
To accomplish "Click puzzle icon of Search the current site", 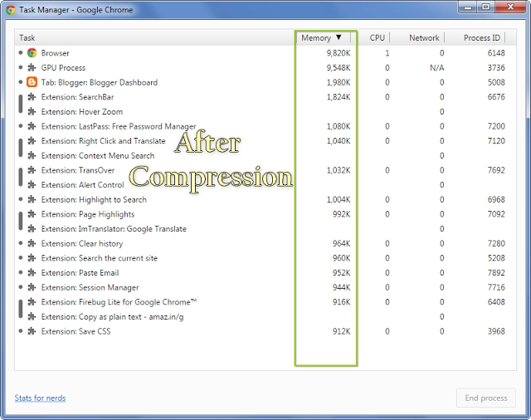I will pos(32,258).
